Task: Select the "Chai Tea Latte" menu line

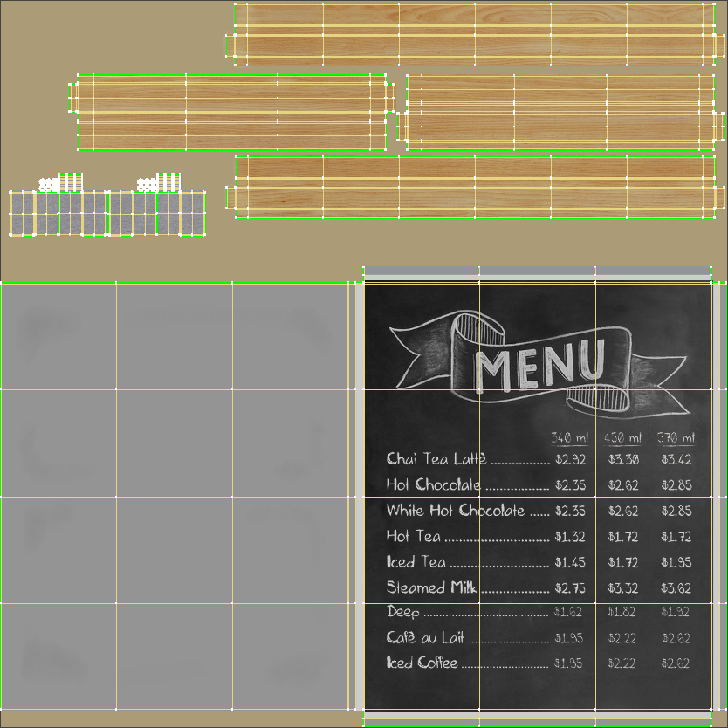Action: click(436, 459)
